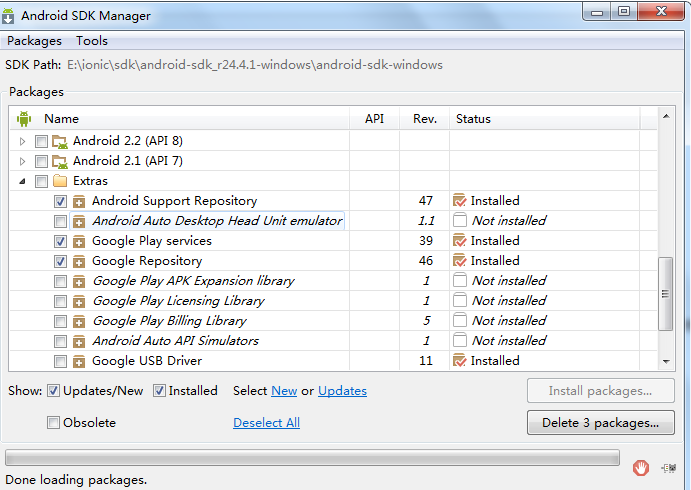
Task: Check Google Play Billing Library checkbox
Action: [60, 321]
